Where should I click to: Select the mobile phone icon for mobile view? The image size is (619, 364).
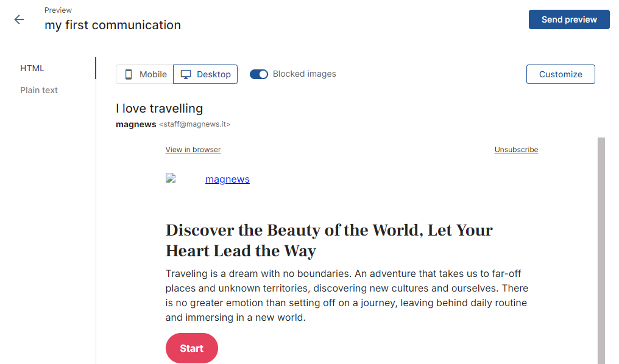(x=129, y=74)
